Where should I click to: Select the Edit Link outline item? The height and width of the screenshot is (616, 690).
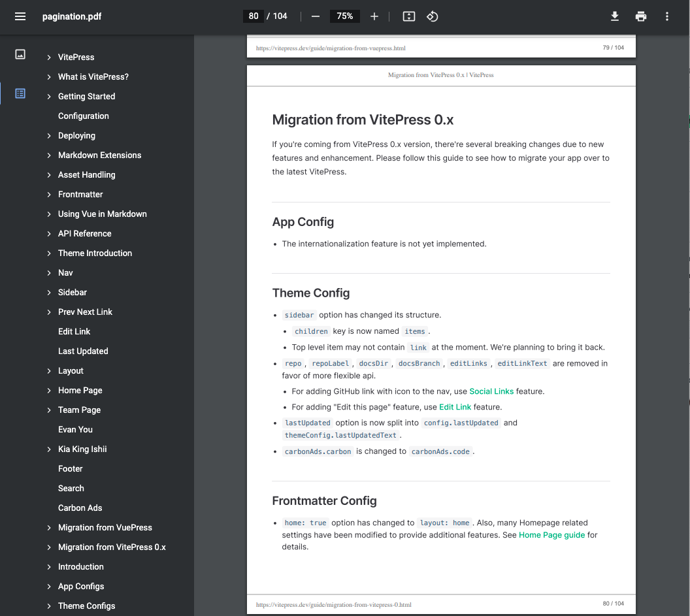(x=74, y=331)
